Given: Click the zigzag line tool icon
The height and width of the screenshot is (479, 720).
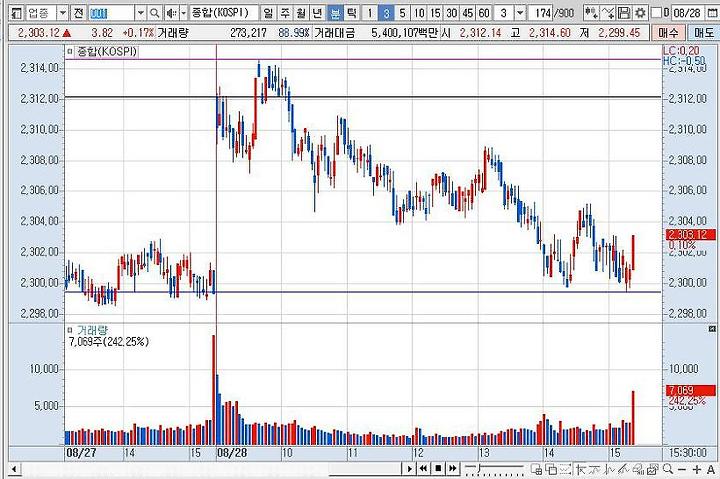Looking at the screenshot, I should pyautogui.click(x=610, y=469).
